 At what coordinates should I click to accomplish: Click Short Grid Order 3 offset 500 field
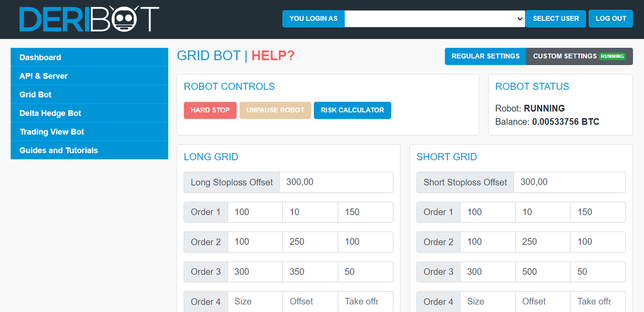(543, 272)
